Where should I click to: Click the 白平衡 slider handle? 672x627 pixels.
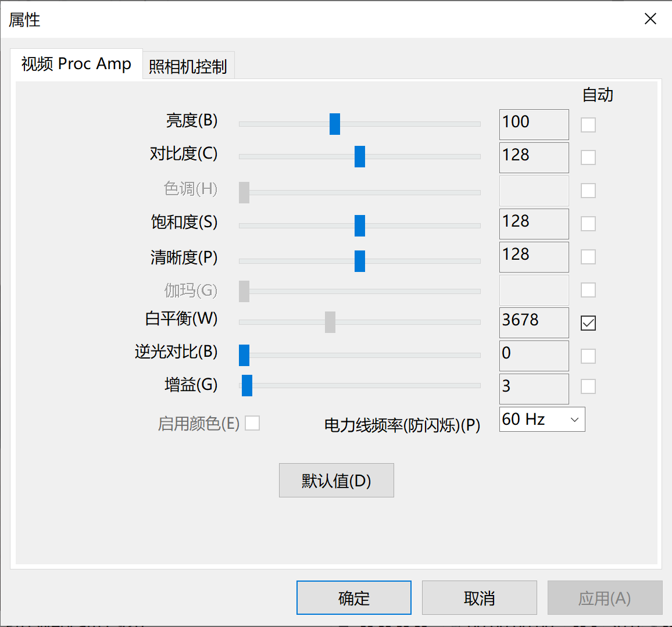pos(330,322)
